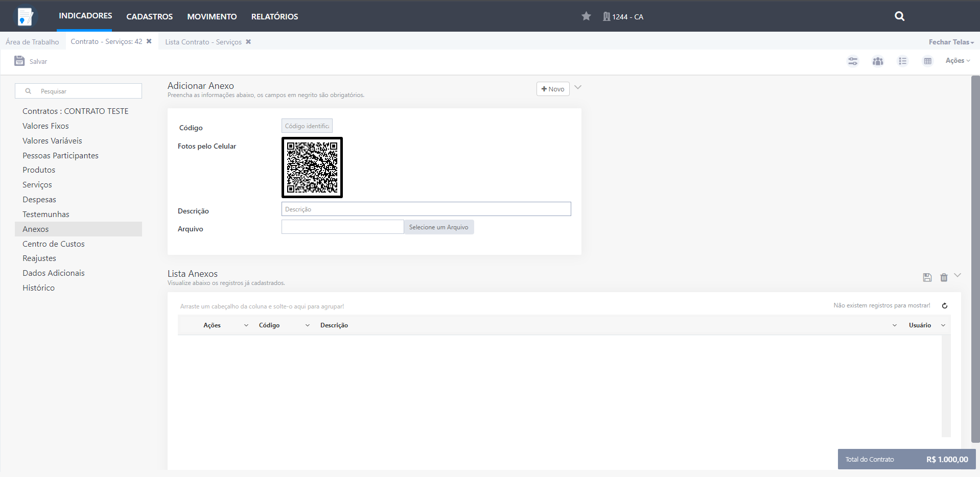Click the Descrição column header
Viewport: 980px width, 477px height.
[x=334, y=325]
